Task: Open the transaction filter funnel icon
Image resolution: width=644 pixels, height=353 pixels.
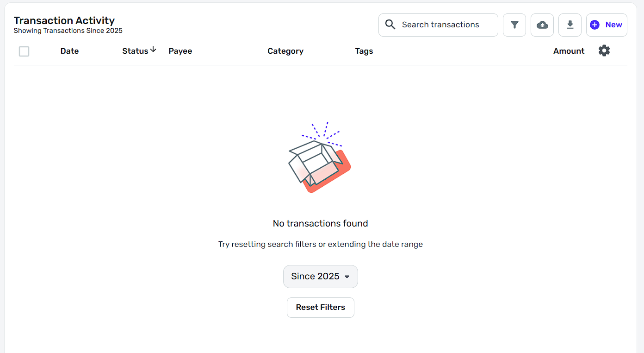Action: coord(514,25)
